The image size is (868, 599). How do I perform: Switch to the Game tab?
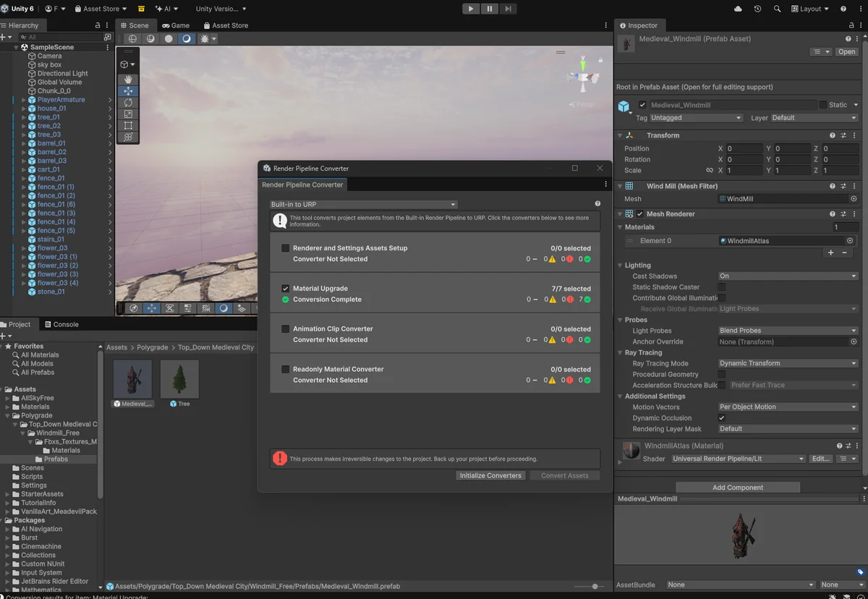(176, 25)
